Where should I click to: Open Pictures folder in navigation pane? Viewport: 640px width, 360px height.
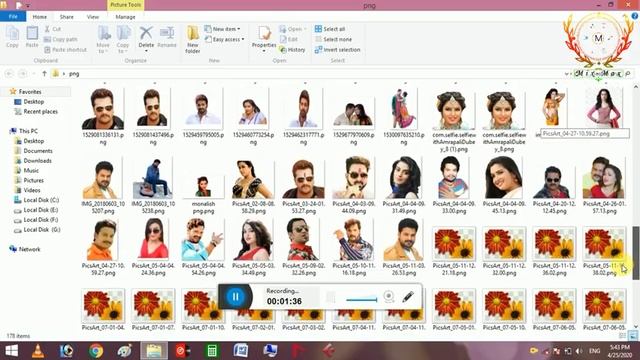[x=33, y=180]
